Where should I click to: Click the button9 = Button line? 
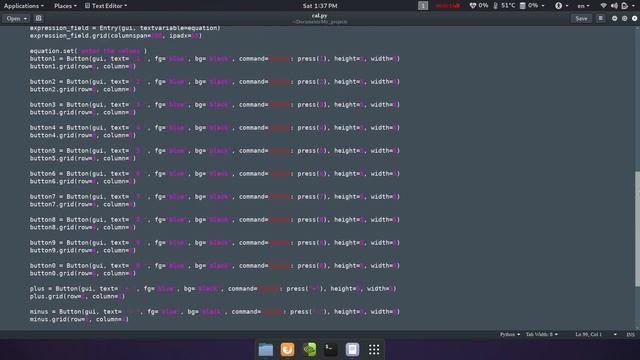[x=215, y=242]
